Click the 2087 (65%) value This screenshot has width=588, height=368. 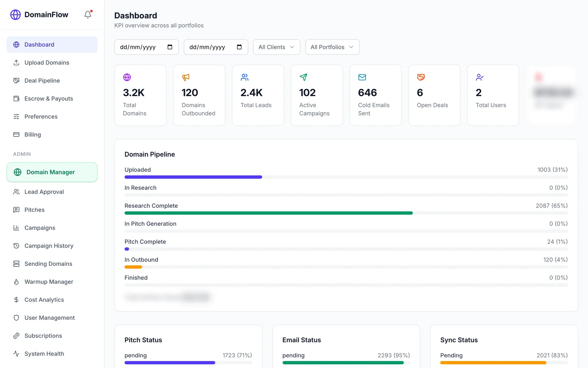pyautogui.click(x=552, y=206)
